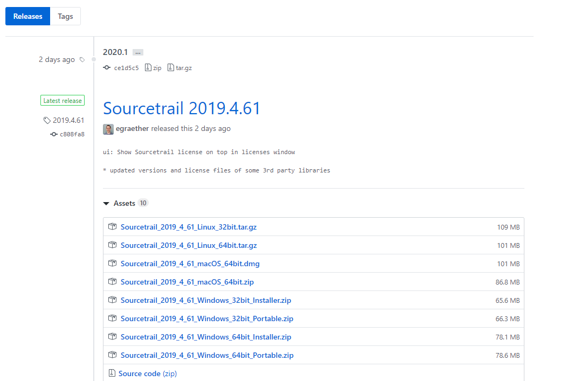This screenshot has height=381, width=588.
Task: Click the 78.1 MB size text
Action: [508, 337]
